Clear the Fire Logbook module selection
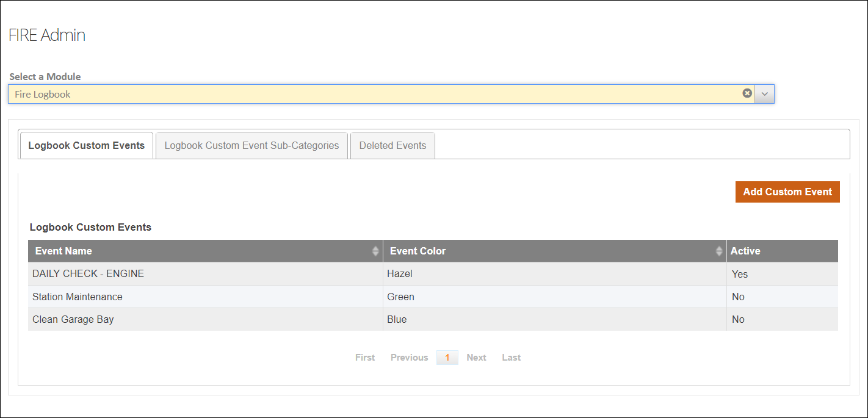Image resolution: width=868 pixels, height=418 pixels. [747, 93]
